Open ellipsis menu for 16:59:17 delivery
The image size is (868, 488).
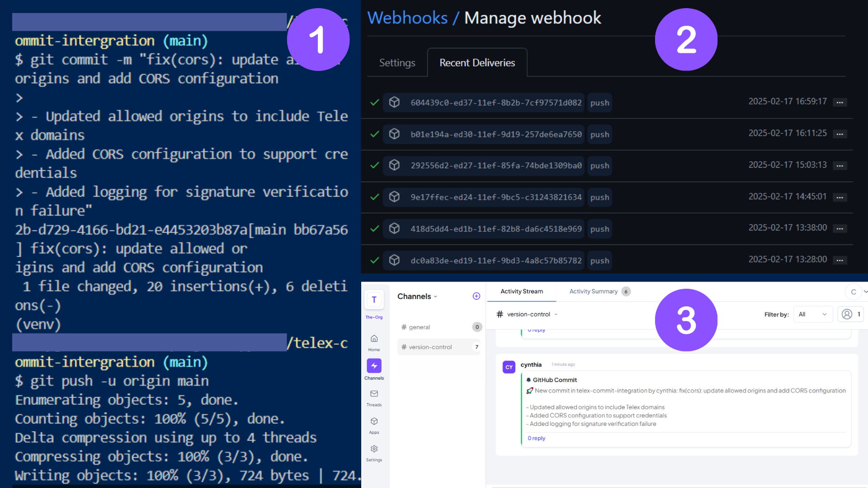[840, 103]
